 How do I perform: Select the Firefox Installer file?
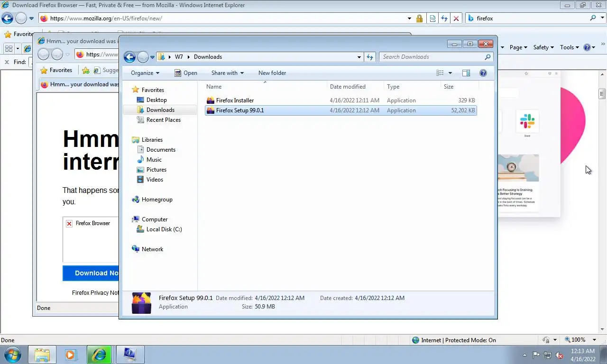point(340,100)
